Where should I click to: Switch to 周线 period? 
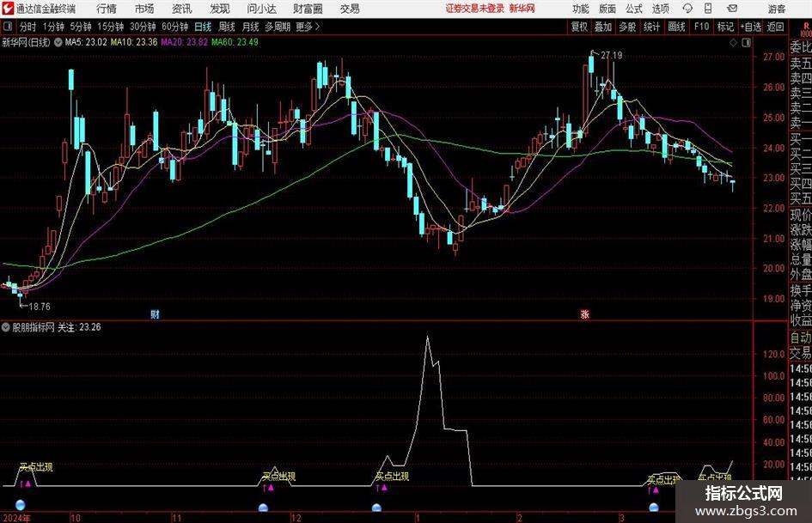pyautogui.click(x=227, y=27)
